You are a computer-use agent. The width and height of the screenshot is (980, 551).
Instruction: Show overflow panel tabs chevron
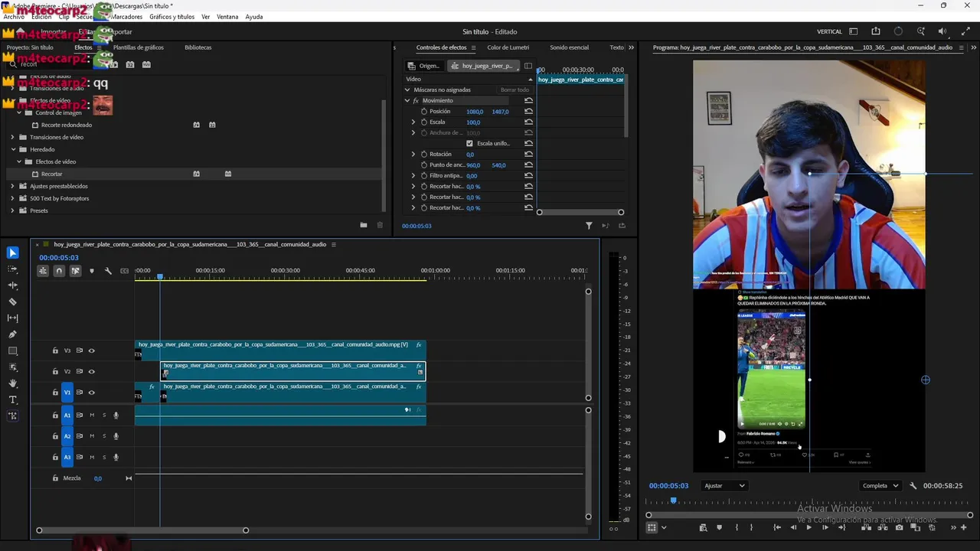pyautogui.click(x=631, y=47)
